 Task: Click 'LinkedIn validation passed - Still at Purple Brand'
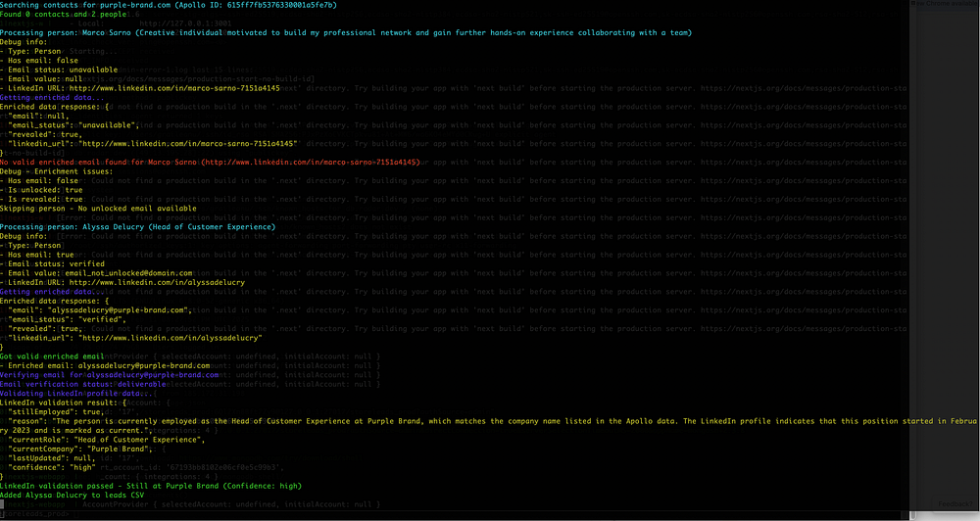click(x=151, y=486)
